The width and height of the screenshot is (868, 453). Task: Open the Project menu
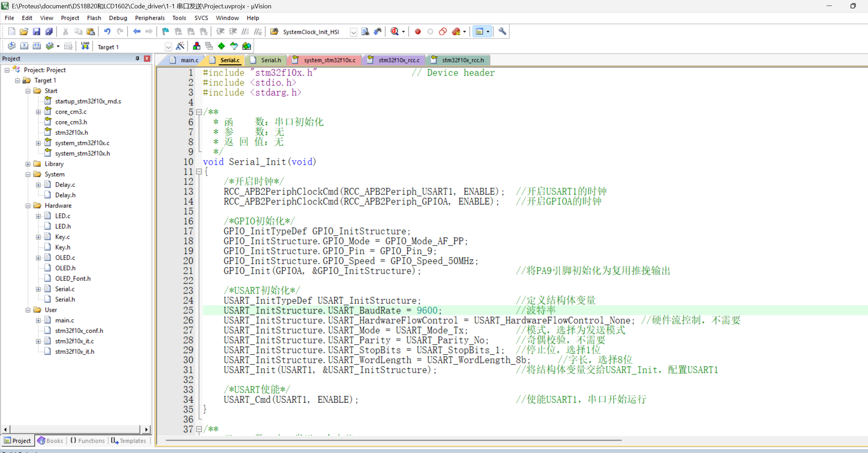point(70,18)
